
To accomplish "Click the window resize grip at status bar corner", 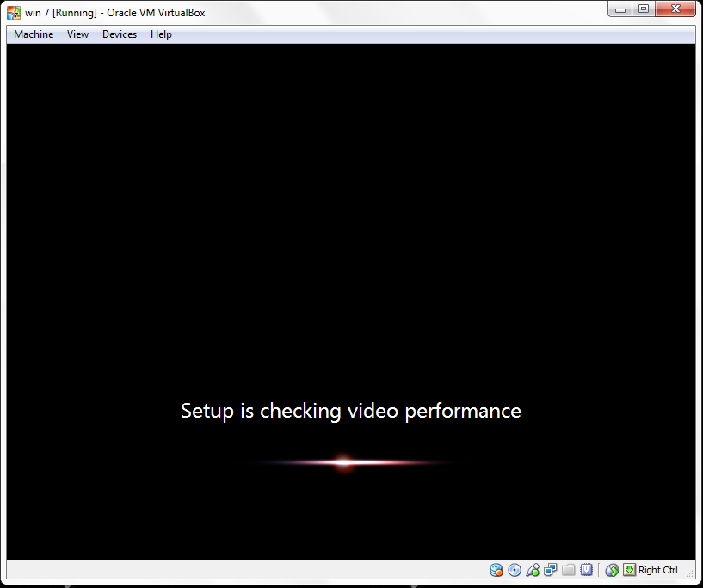I will point(690,573).
